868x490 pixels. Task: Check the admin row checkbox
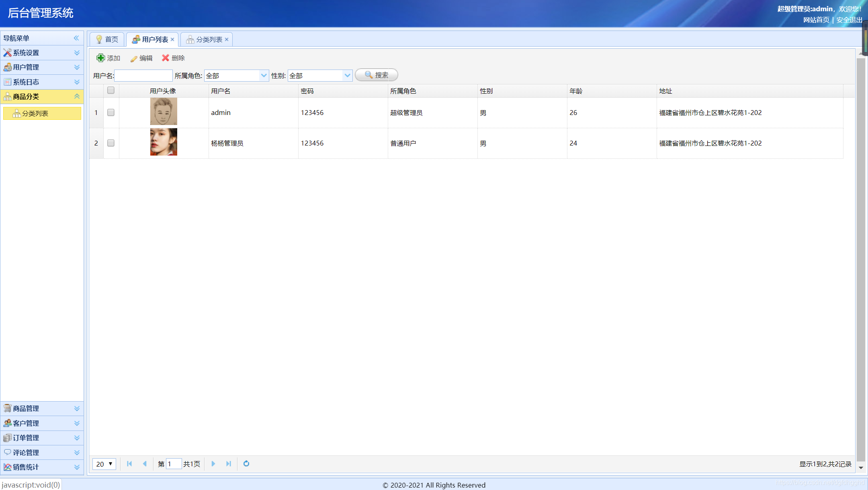[x=111, y=113]
